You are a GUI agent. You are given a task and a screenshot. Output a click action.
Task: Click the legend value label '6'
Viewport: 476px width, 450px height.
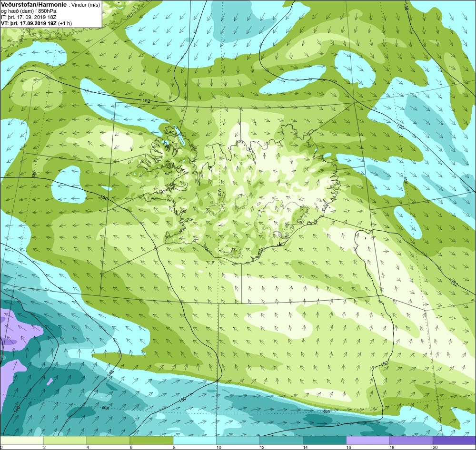131,447
